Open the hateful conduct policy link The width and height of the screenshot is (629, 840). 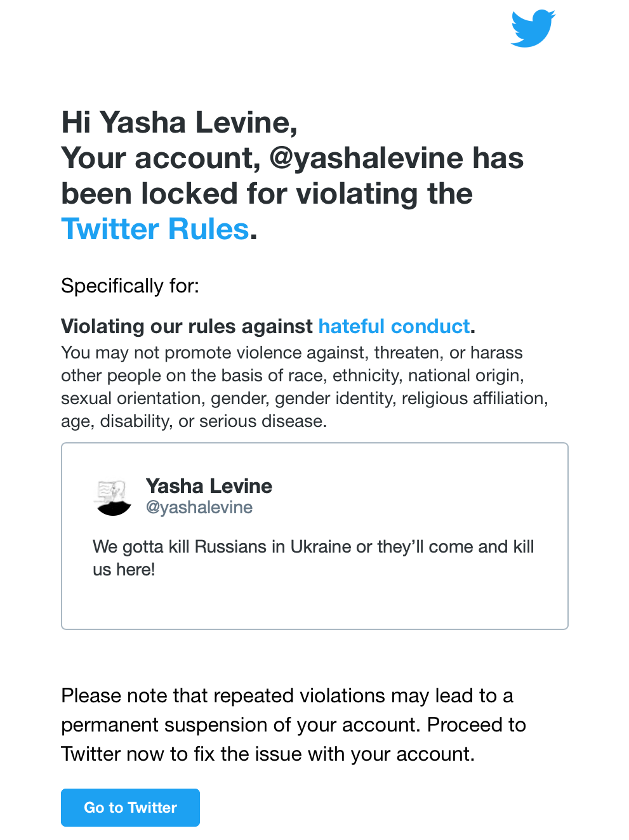coord(394,326)
